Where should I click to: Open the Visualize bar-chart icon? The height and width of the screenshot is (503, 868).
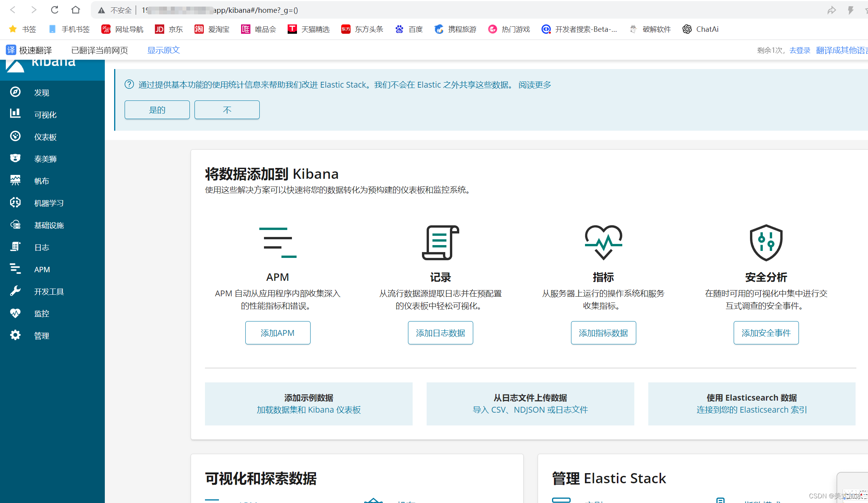pyautogui.click(x=15, y=113)
